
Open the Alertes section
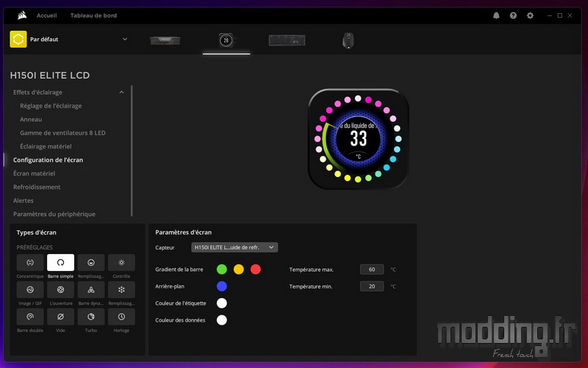24,200
